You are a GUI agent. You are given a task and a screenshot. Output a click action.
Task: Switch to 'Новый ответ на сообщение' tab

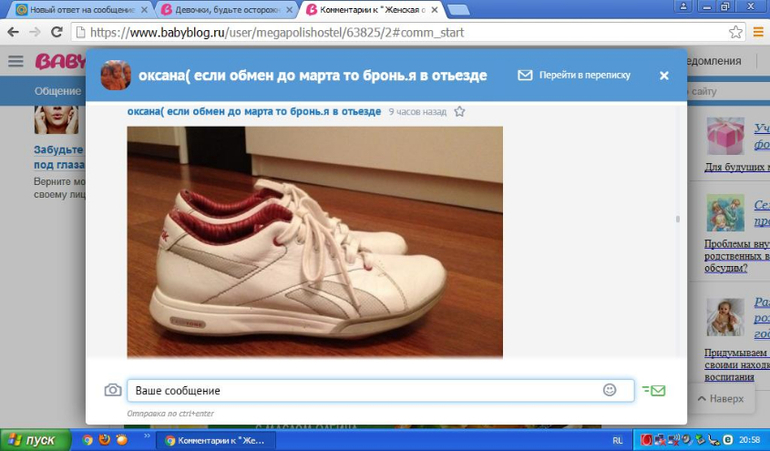pyautogui.click(x=75, y=9)
